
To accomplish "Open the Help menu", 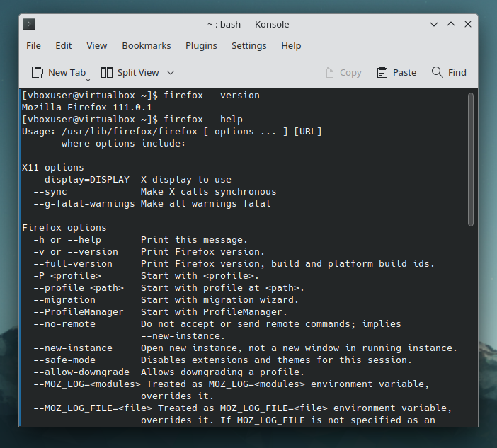I will (x=291, y=45).
